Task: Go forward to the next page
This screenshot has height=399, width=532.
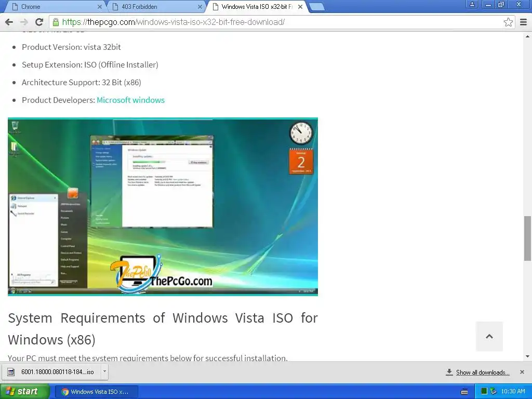Action: point(24,22)
